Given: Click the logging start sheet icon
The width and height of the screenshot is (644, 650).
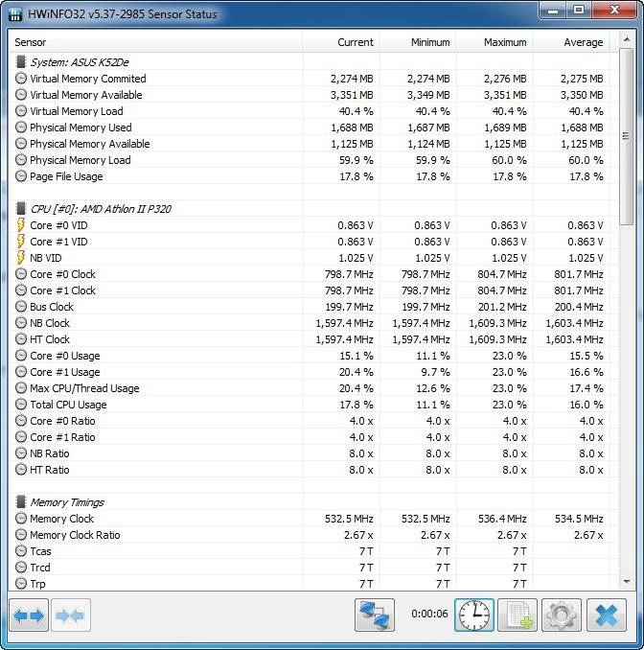Looking at the screenshot, I should tap(517, 615).
